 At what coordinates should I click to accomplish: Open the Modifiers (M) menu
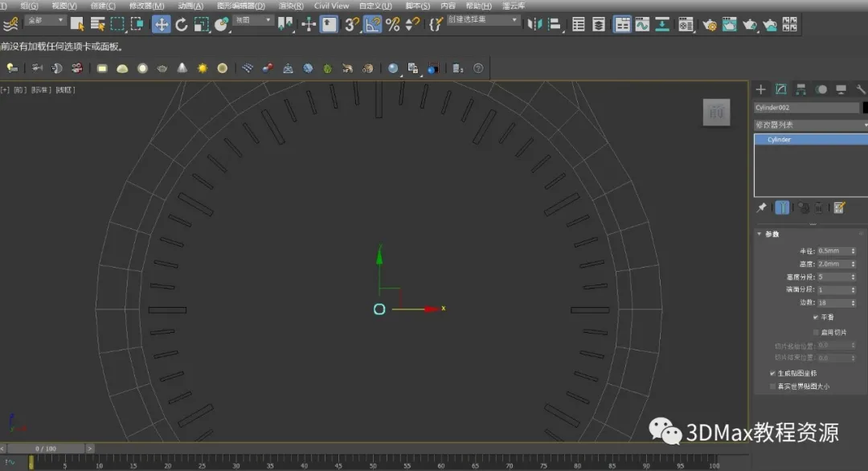click(x=147, y=6)
